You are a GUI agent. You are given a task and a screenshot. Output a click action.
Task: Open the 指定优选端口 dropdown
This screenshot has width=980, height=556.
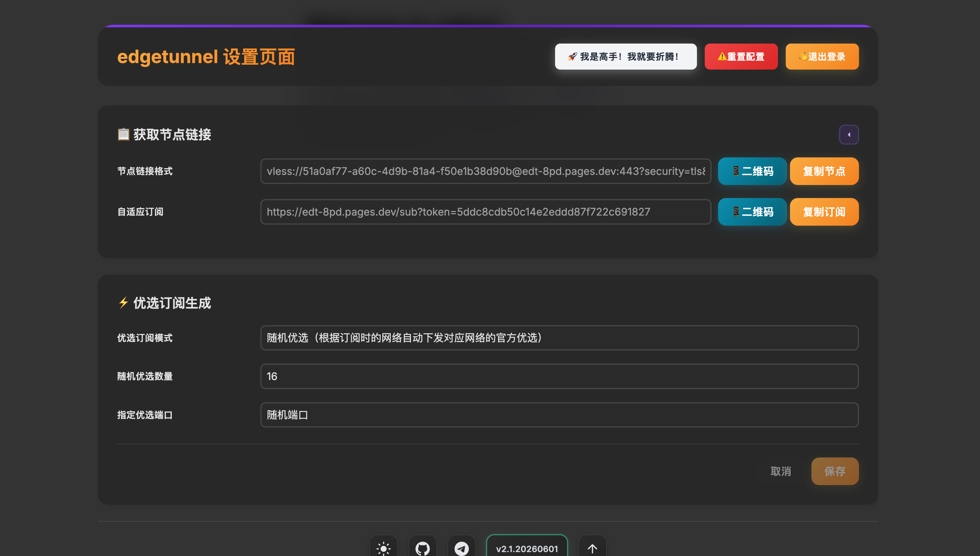[x=559, y=415]
